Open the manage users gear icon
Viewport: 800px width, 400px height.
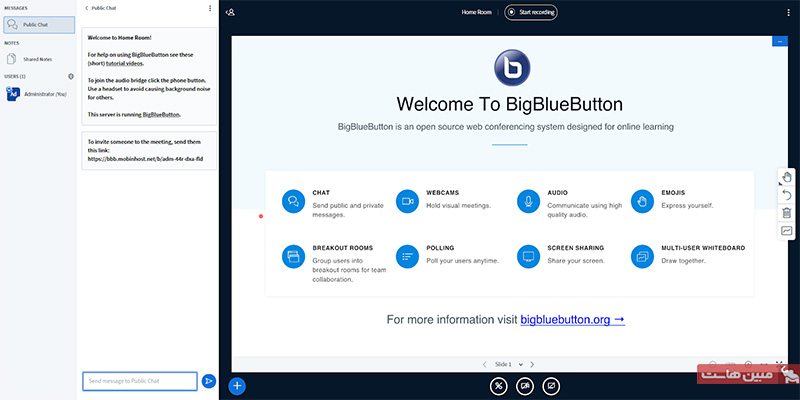(x=71, y=76)
